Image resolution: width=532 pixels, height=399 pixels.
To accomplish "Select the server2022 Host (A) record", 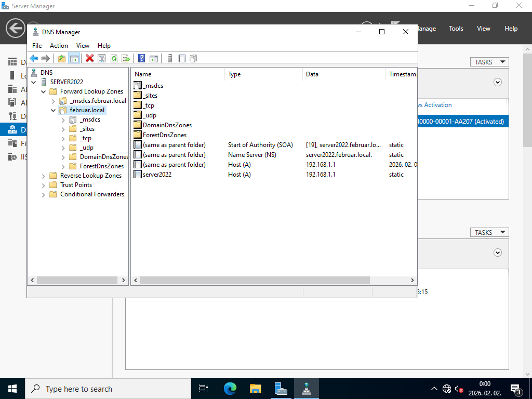I will coord(157,175).
